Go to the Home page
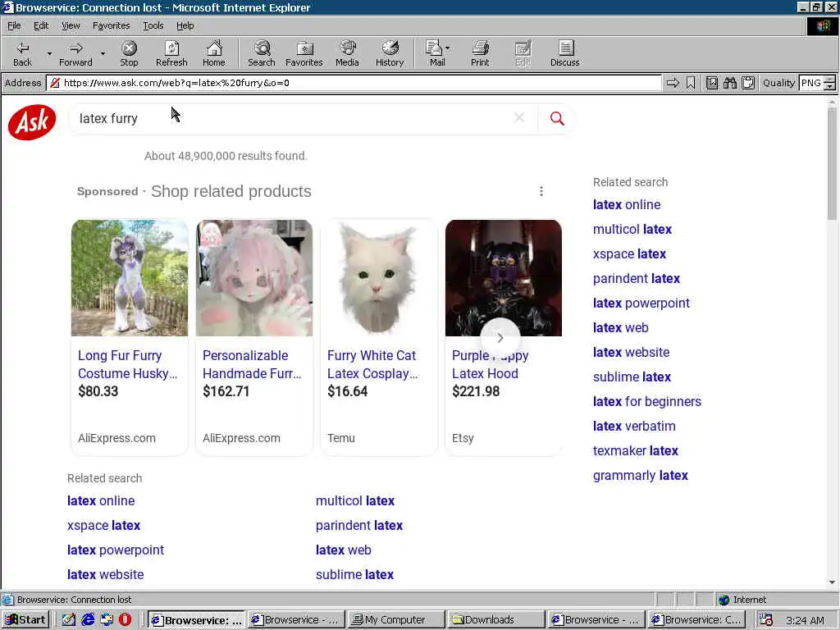Viewport: 840px width, 630px height. point(214,53)
